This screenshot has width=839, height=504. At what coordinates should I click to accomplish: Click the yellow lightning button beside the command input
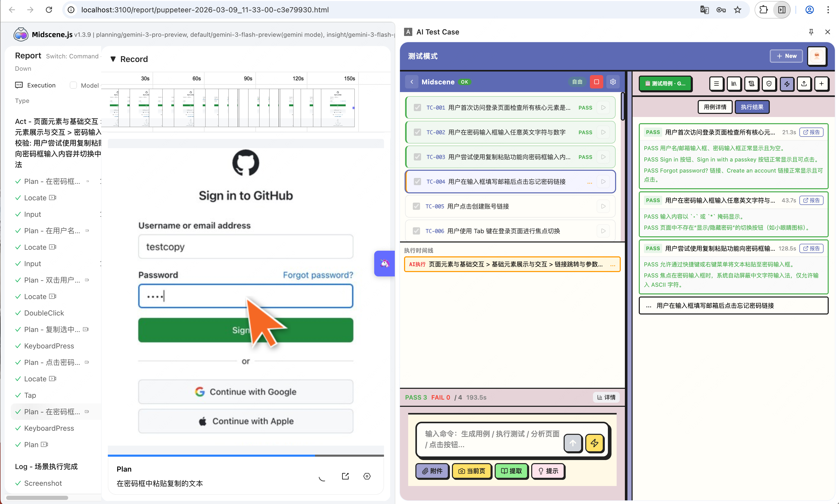(594, 443)
